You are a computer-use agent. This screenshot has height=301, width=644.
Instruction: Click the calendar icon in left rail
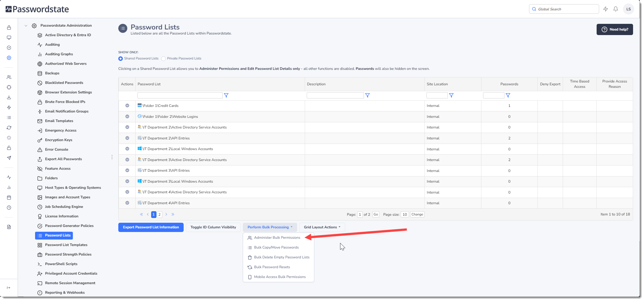pyautogui.click(x=9, y=197)
